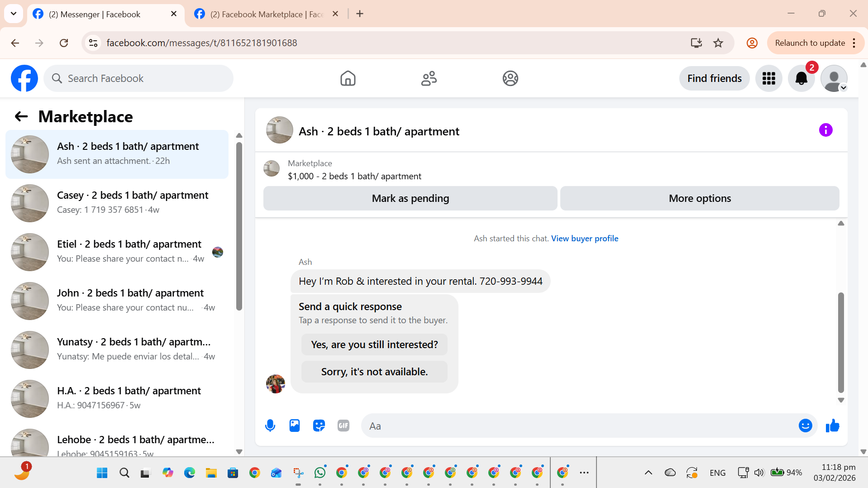Click the chat header listing thumbnail

pos(279,130)
